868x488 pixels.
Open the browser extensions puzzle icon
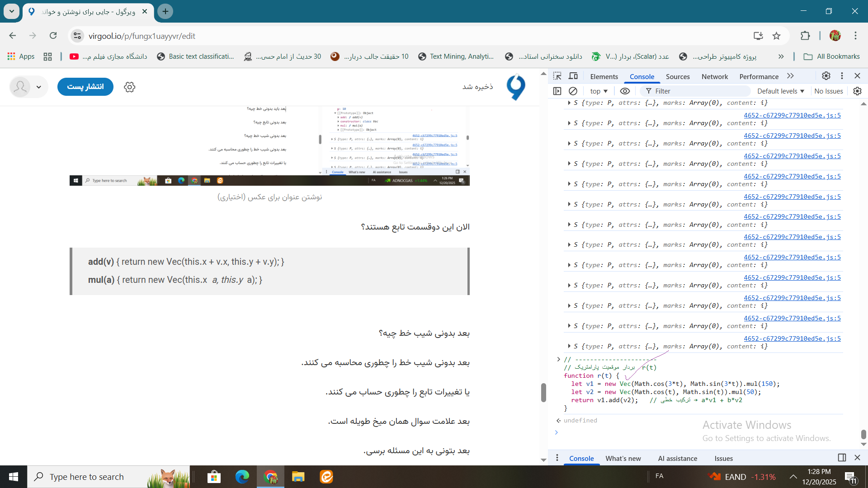pos(806,36)
